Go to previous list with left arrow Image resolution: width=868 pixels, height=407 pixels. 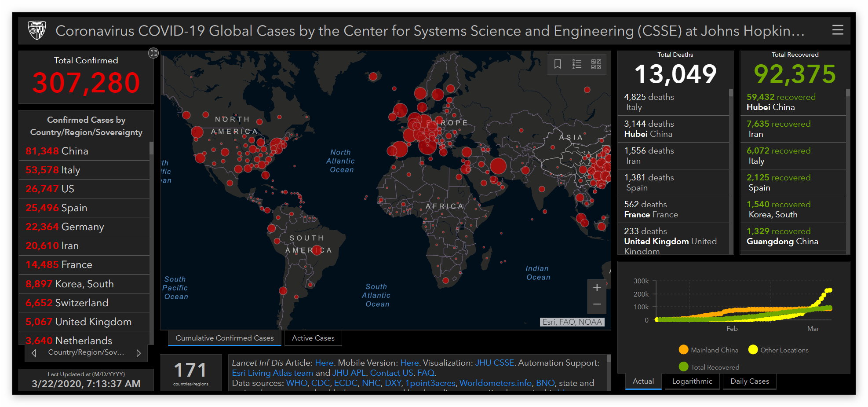coord(34,353)
